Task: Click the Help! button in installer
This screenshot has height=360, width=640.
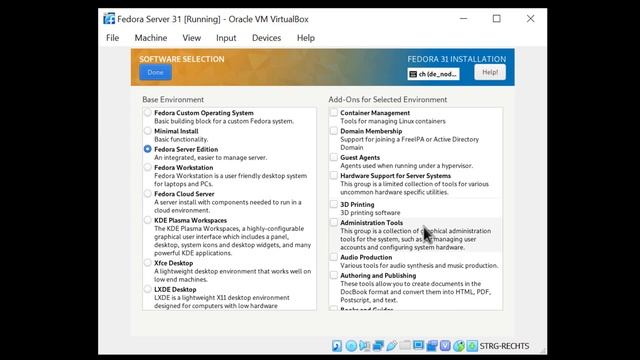Action: tap(490, 72)
